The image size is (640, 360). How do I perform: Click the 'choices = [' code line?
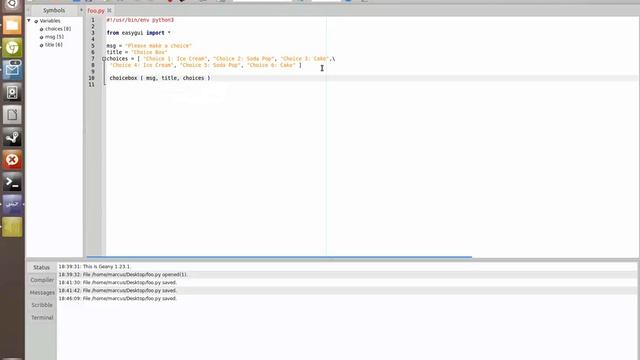(221, 59)
